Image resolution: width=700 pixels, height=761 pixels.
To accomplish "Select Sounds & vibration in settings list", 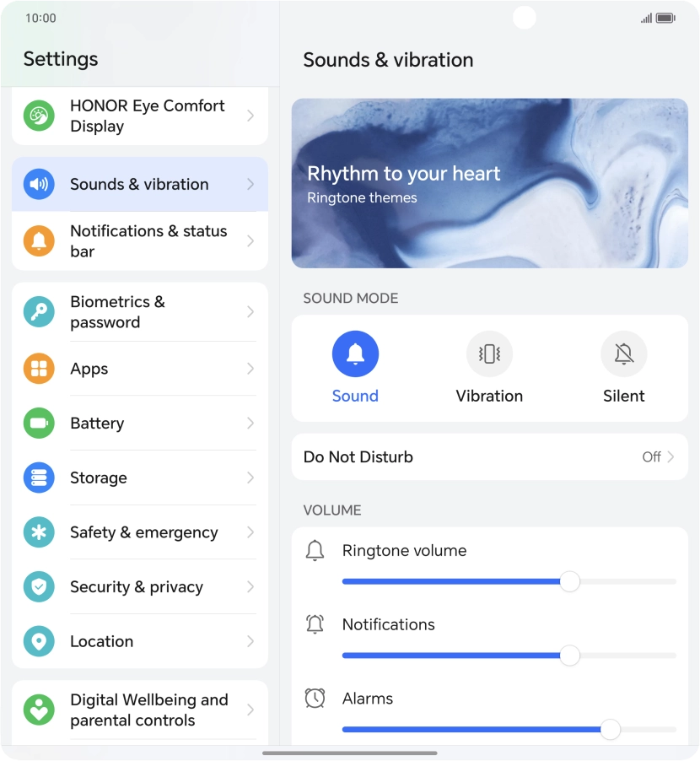I will pyautogui.click(x=140, y=184).
